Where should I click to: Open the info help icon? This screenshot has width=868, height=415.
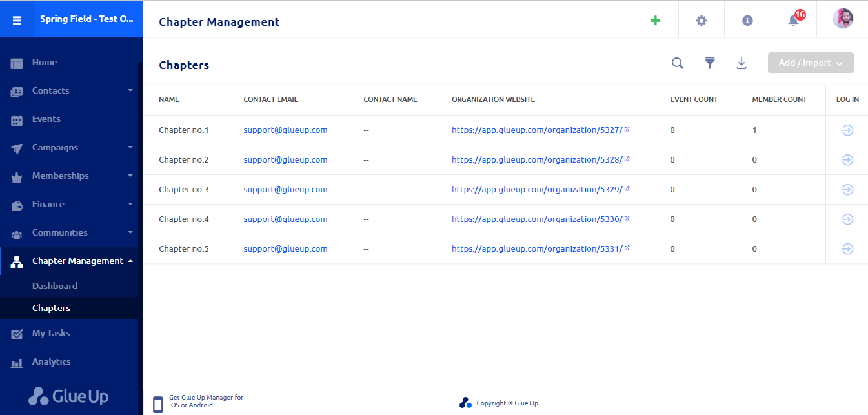(x=748, y=21)
